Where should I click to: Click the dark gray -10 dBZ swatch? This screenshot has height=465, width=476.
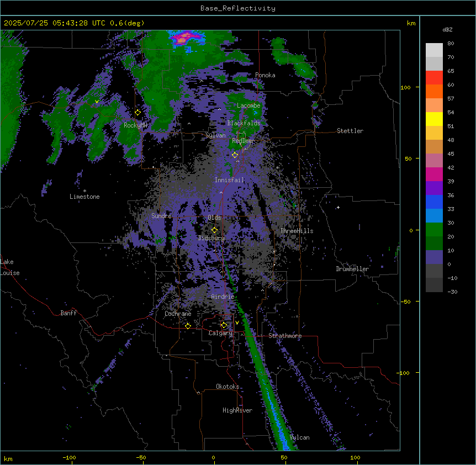(434, 285)
